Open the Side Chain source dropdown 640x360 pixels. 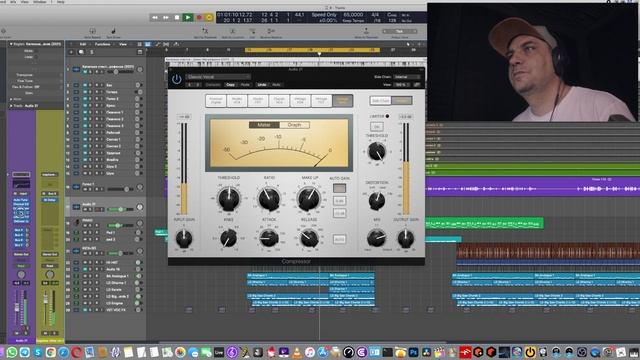click(407, 77)
